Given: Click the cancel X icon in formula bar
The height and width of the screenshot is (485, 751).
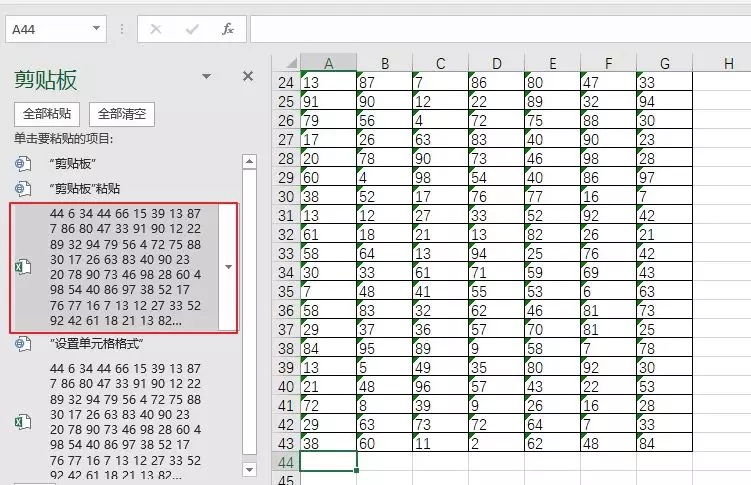Looking at the screenshot, I should (x=156, y=29).
